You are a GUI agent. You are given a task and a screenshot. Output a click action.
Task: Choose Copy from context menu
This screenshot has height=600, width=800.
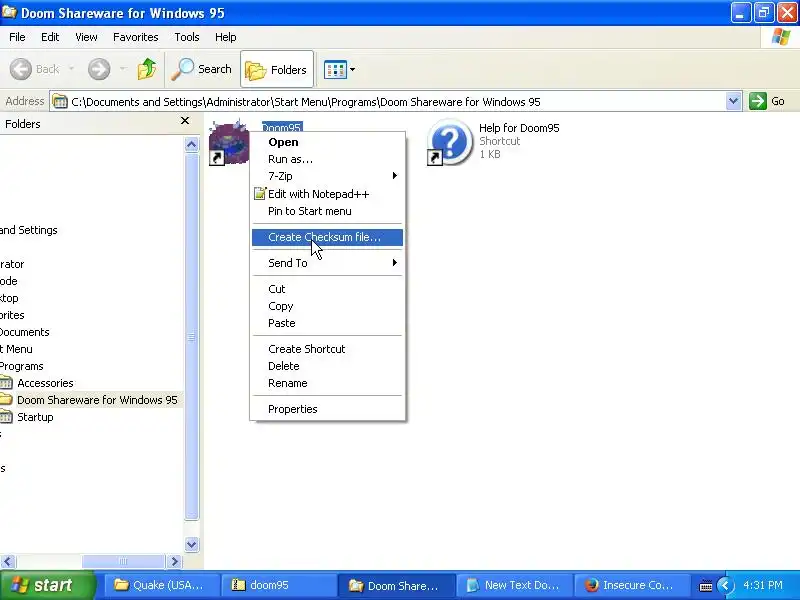[x=328, y=306]
